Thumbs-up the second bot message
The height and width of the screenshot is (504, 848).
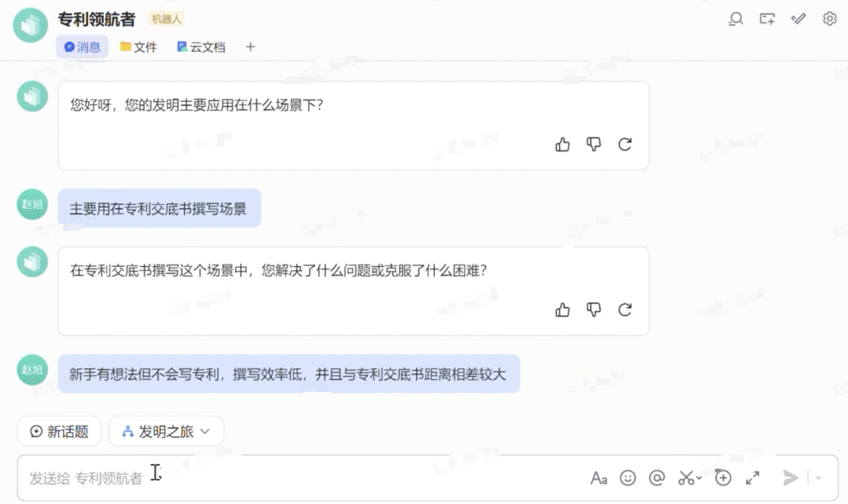[562, 310]
